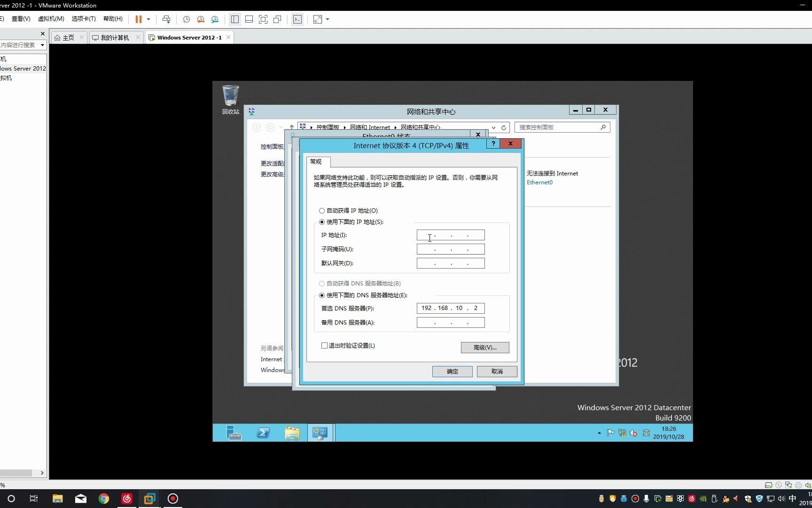Image resolution: width=812 pixels, height=508 pixels.
Task: Open the library search dropdown arrow
Action: point(42,45)
